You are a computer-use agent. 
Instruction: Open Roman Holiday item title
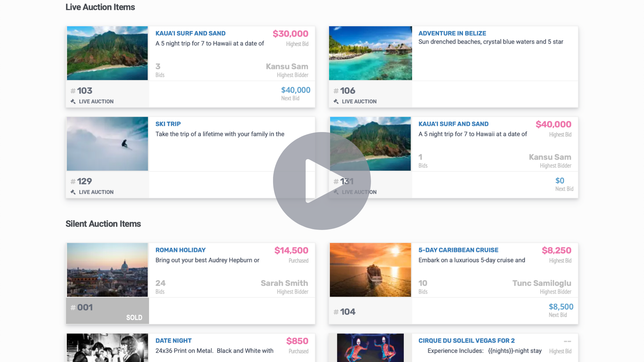coord(180,250)
